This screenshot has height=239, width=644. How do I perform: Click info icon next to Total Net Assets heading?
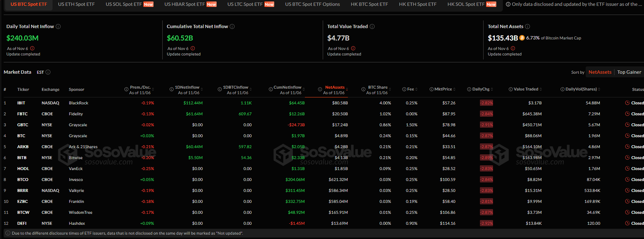(x=528, y=27)
